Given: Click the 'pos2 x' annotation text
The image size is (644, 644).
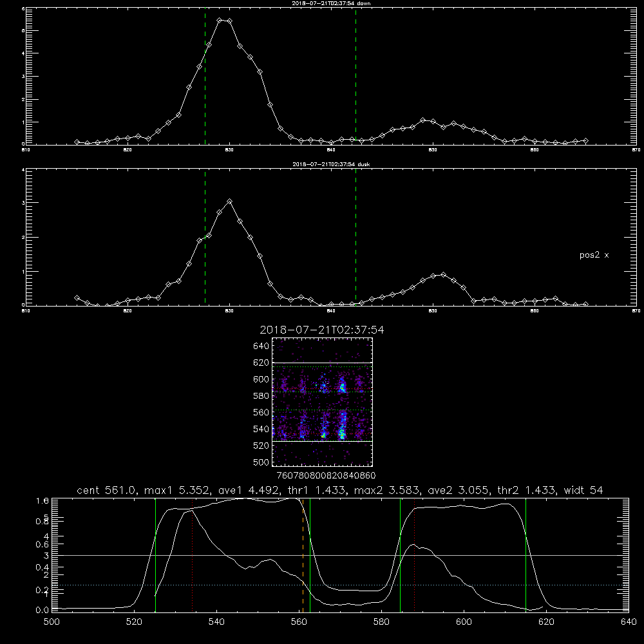Looking at the screenshot, I should point(594,256).
